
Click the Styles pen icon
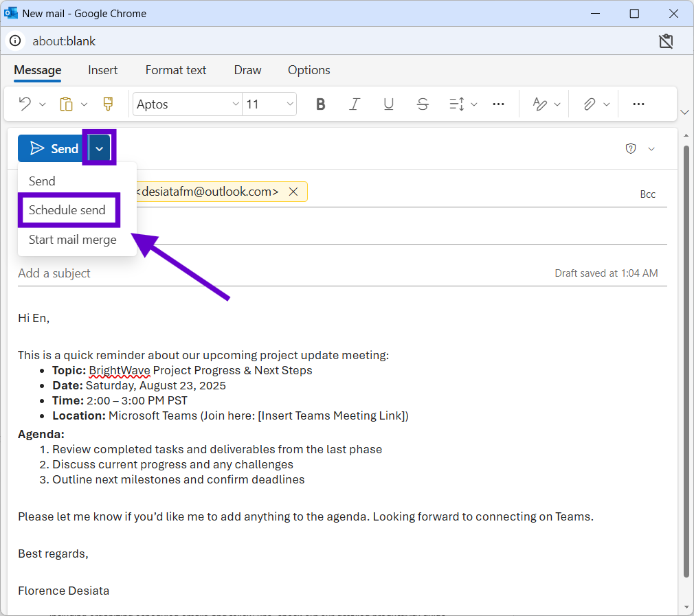tap(539, 104)
